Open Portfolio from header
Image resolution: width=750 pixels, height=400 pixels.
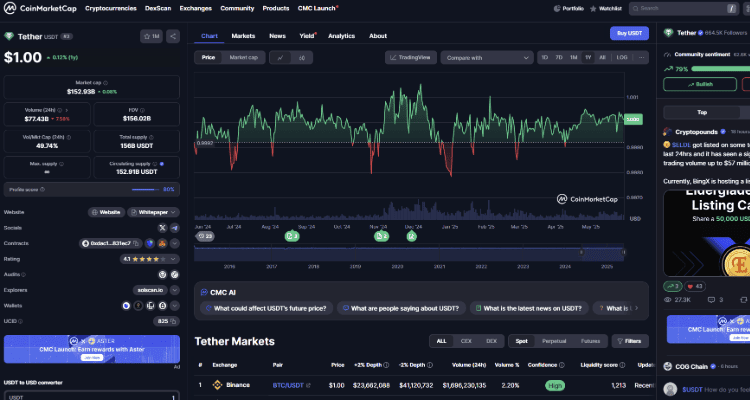569,9
